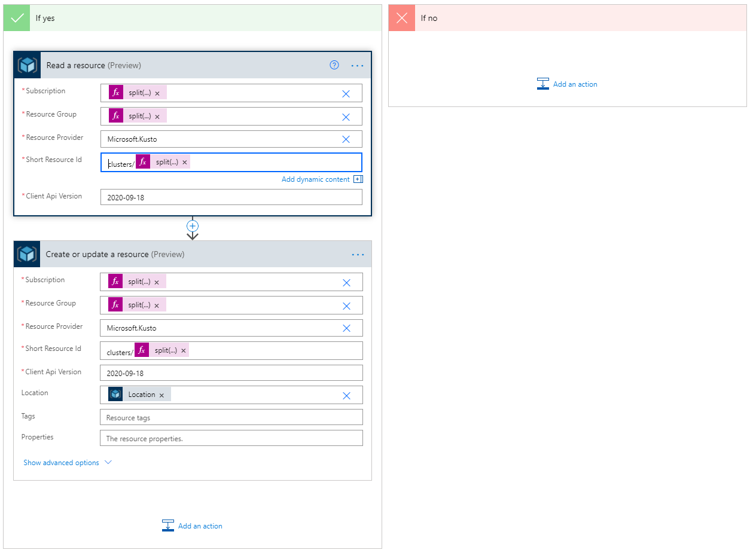Clear the Subscription field with its X button
Image resolution: width=756 pixels, height=556 pixels.
pyautogui.click(x=346, y=92)
